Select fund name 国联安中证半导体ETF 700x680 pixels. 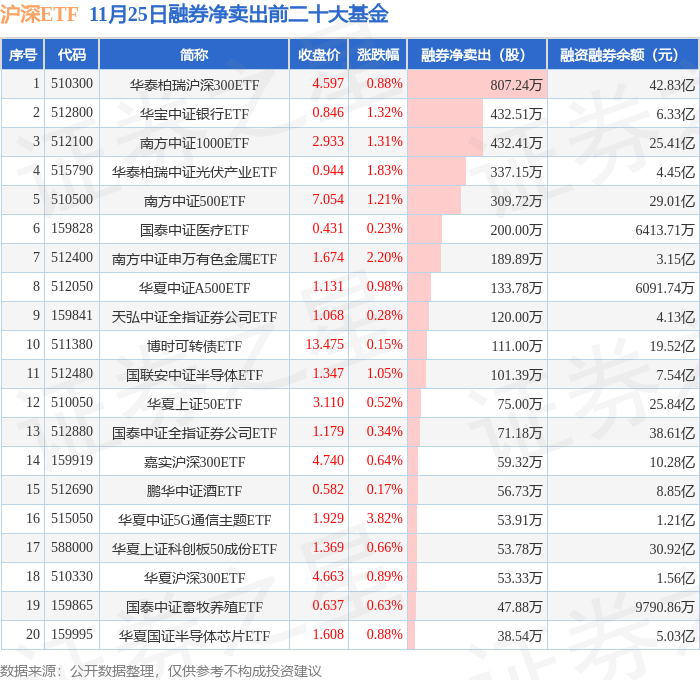pos(194,375)
